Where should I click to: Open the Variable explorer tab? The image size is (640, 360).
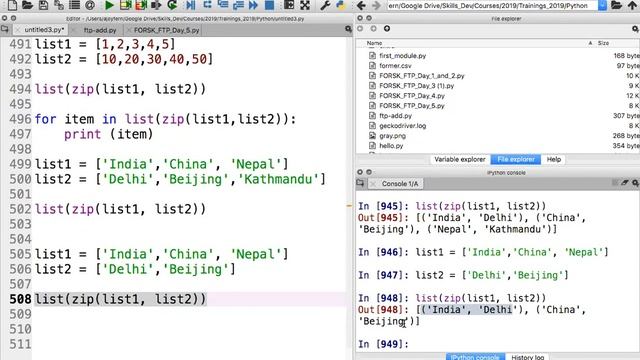(x=460, y=159)
